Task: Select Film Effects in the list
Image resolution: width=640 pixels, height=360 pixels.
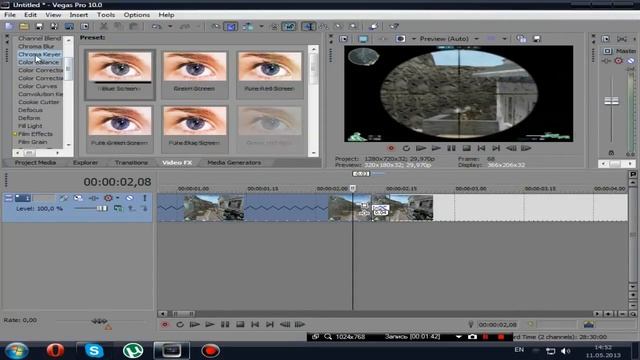Action: click(x=35, y=134)
